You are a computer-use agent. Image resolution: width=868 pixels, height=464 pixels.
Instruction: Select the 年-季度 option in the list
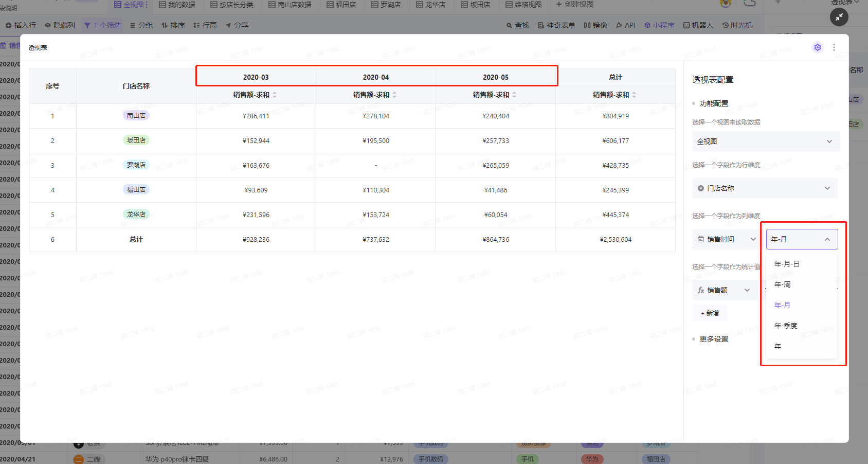pyautogui.click(x=786, y=326)
